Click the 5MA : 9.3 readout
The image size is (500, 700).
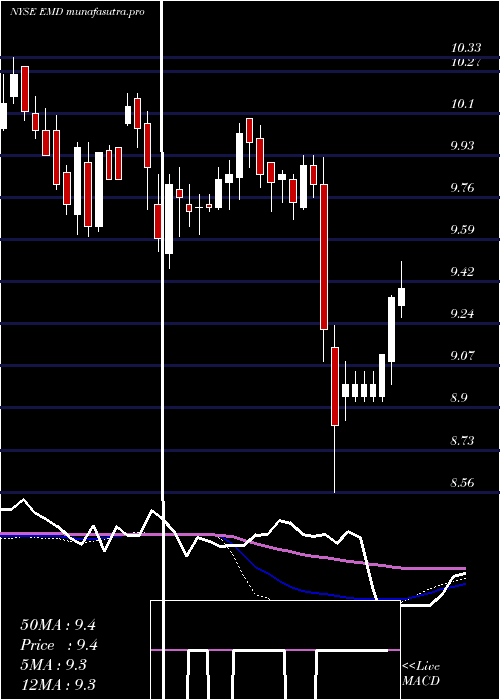[x=54, y=665]
